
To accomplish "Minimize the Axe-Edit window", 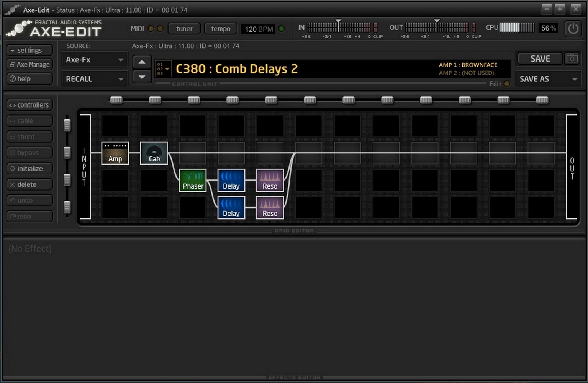I will [547, 9].
